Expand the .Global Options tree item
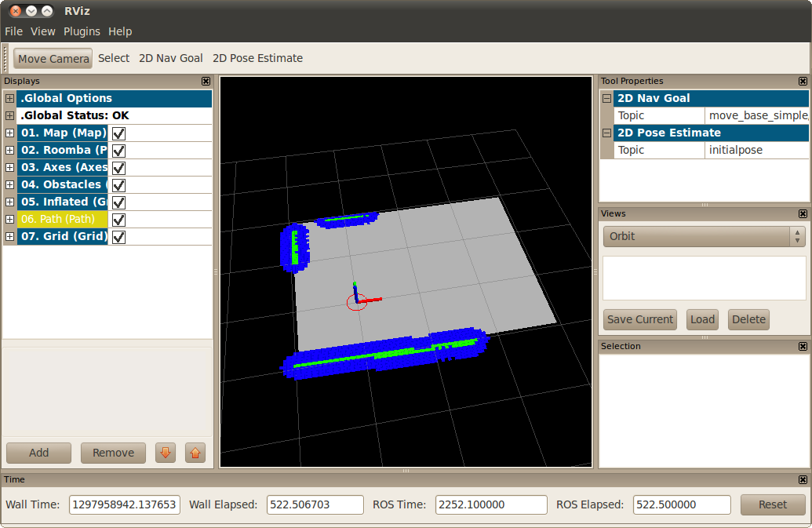 (9, 98)
